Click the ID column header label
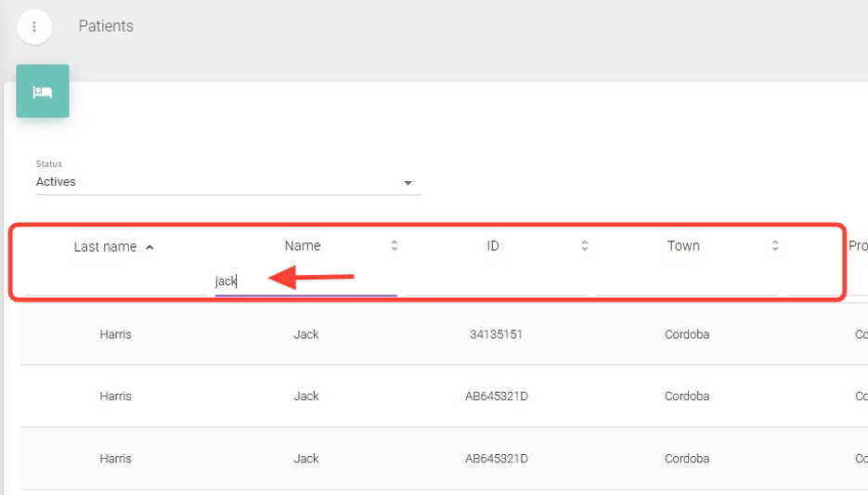Image resolution: width=868 pixels, height=495 pixels. pos(493,246)
